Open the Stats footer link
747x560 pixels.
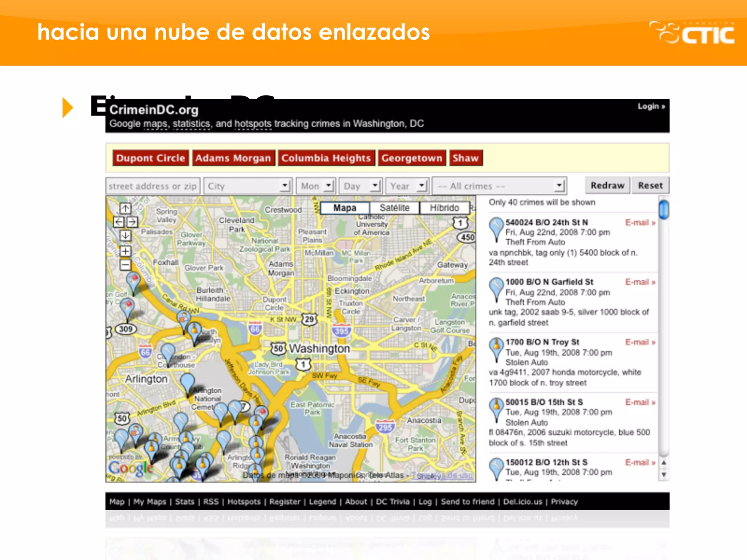tap(185, 502)
